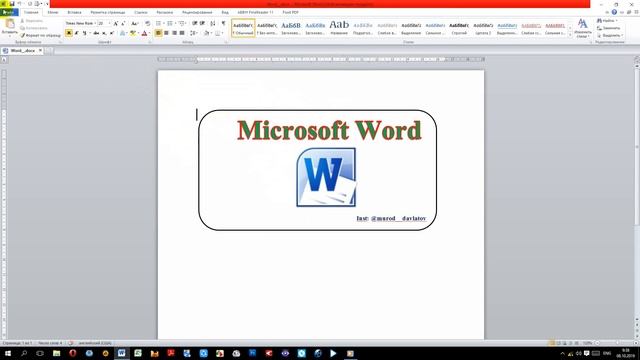
Task: Switch to the Вид (View) ribbon tab
Action: pyautogui.click(x=225, y=12)
